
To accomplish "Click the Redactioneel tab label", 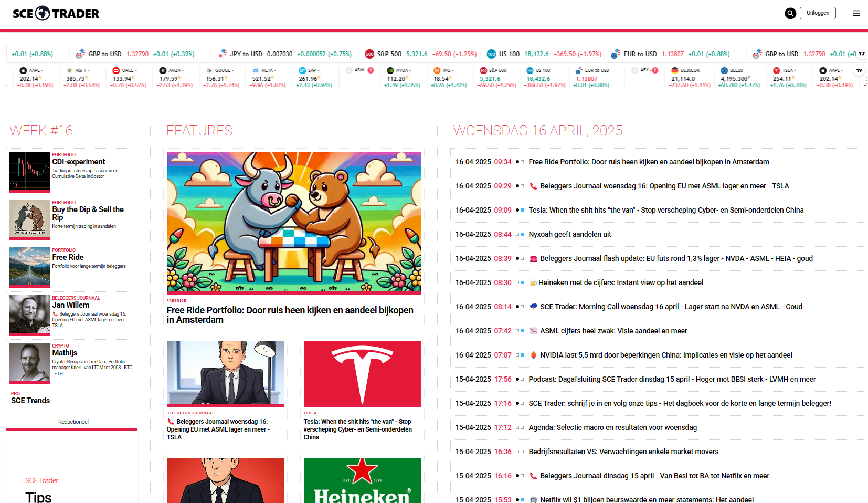I will 73,422.
